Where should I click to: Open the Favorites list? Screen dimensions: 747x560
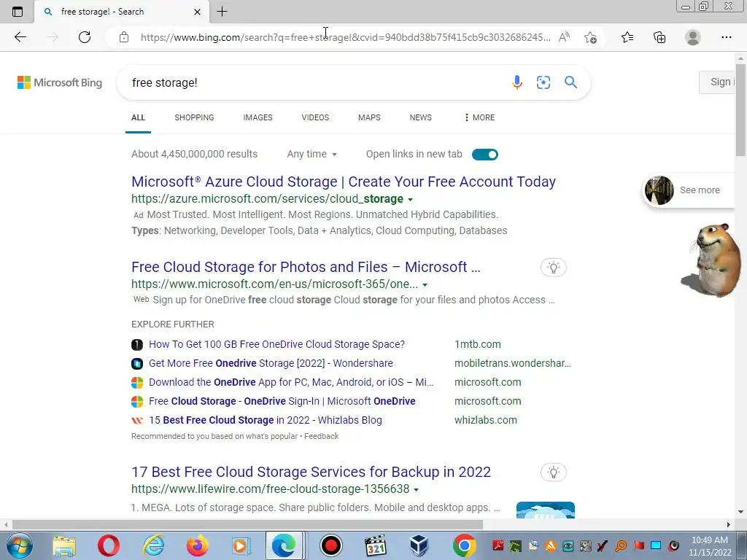(x=627, y=37)
